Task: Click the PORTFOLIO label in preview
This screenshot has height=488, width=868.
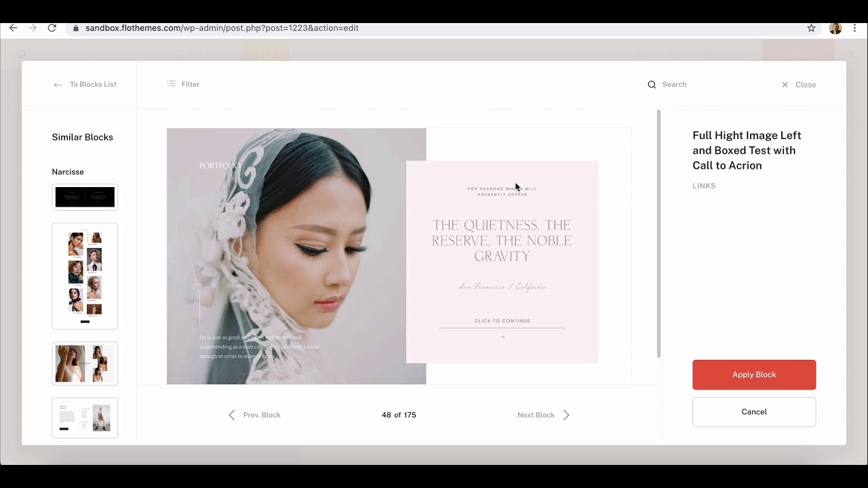Action: point(220,165)
